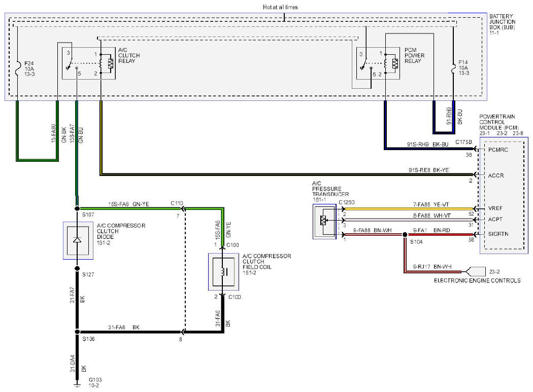Viewport: 533px width, 392px height.
Task: Click the SIGRTN pin label
Action: pos(498,234)
